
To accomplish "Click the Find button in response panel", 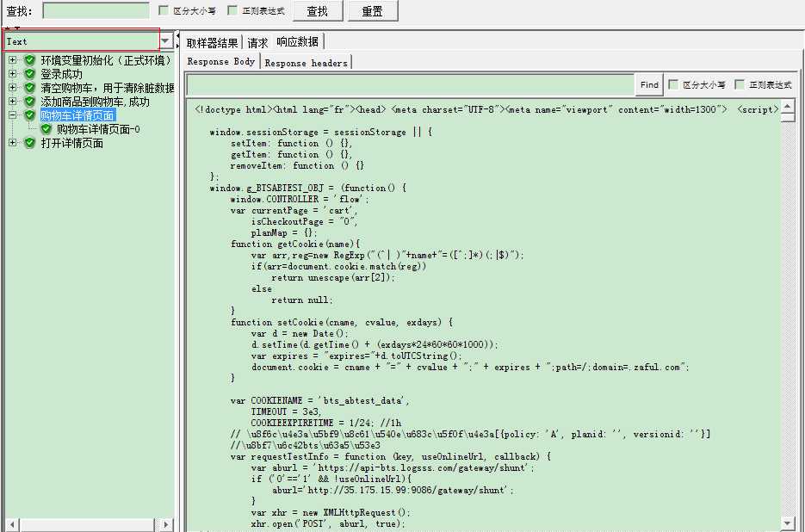I will (x=649, y=84).
